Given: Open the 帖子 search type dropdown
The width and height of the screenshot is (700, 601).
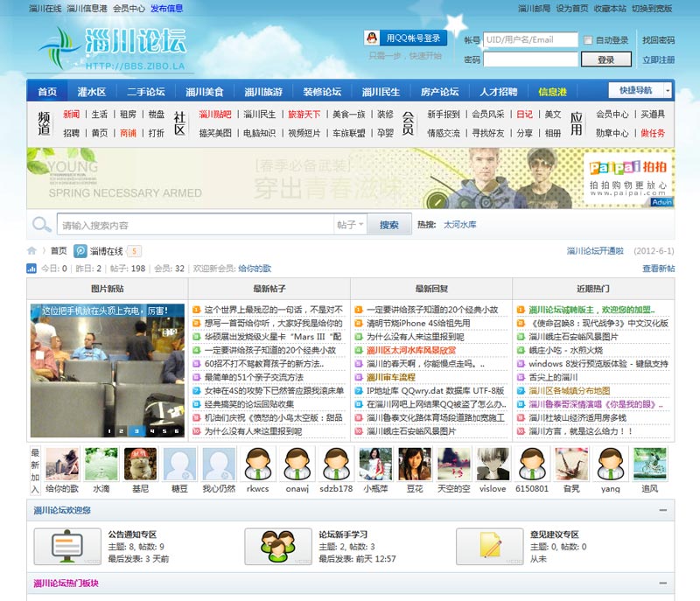Looking at the screenshot, I should (x=350, y=225).
